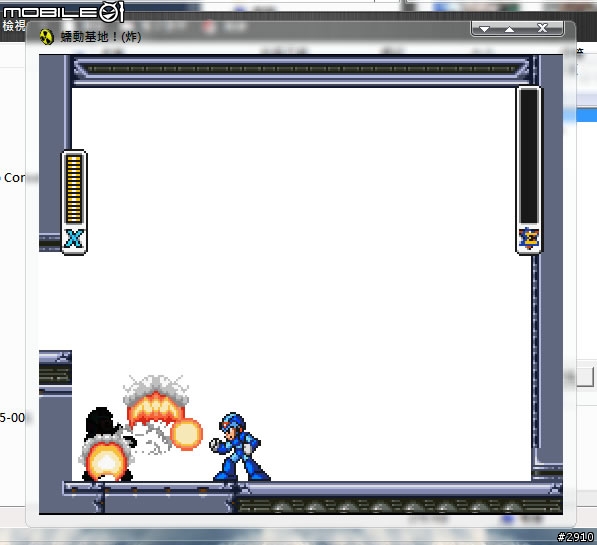597x545 pixels.
Task: Click the '檢視' text under the Mobile01 logo
Action: point(14,26)
